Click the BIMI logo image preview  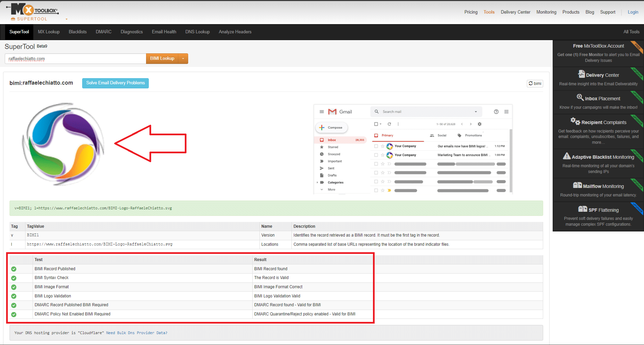pos(63,144)
